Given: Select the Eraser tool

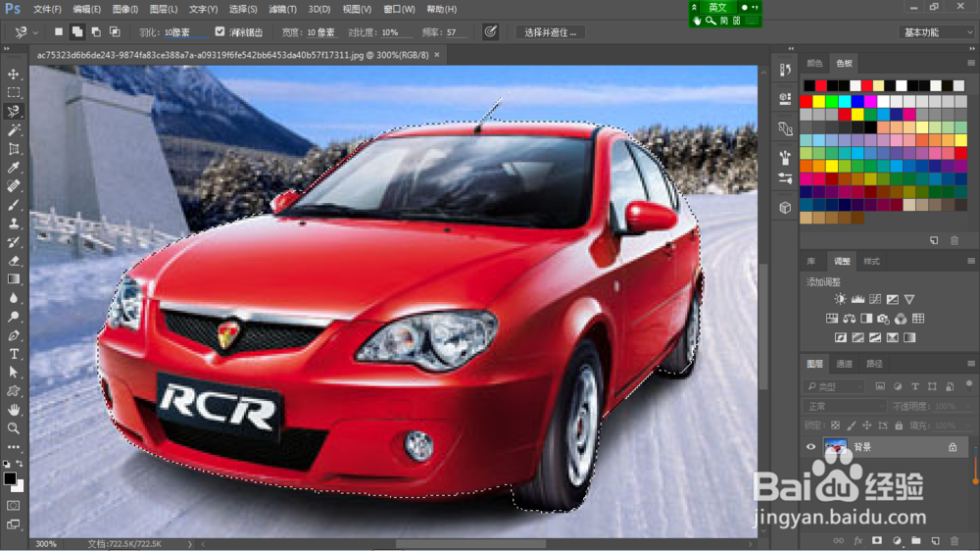Looking at the screenshot, I should 13,261.
